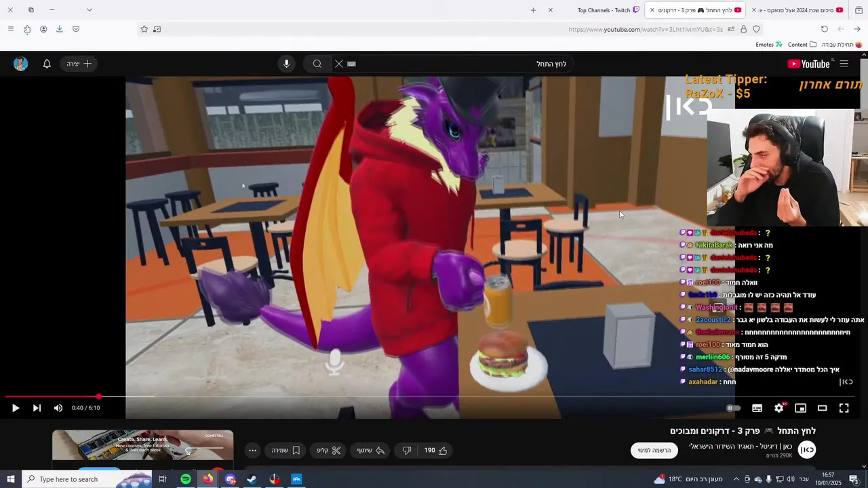
Task: Open the player settings gear
Action: [778, 408]
